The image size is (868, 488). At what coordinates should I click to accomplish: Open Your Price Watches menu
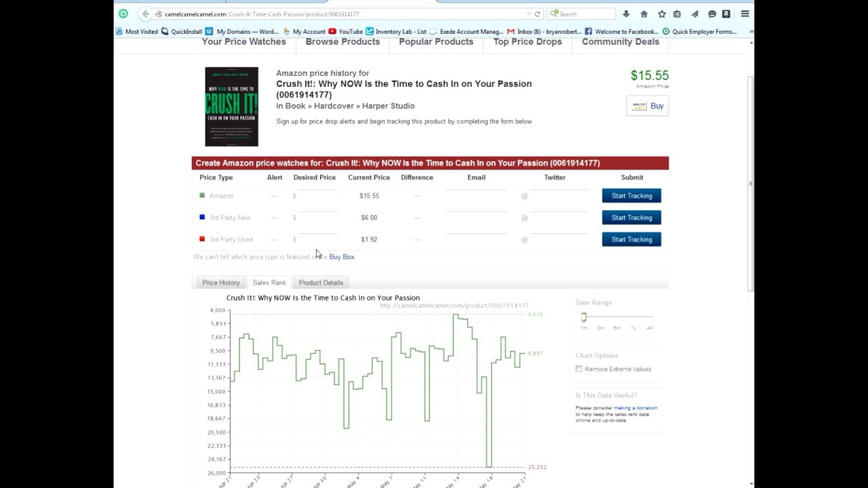coord(243,42)
